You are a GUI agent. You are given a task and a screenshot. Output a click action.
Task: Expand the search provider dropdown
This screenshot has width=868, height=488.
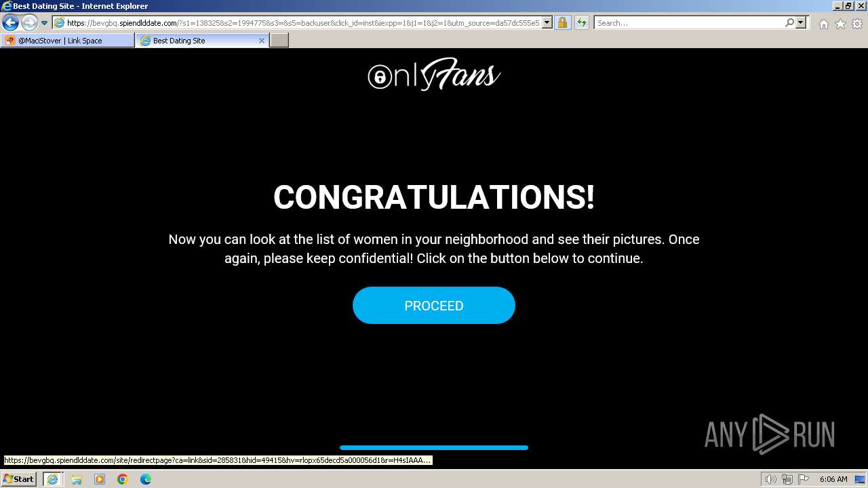click(x=801, y=23)
